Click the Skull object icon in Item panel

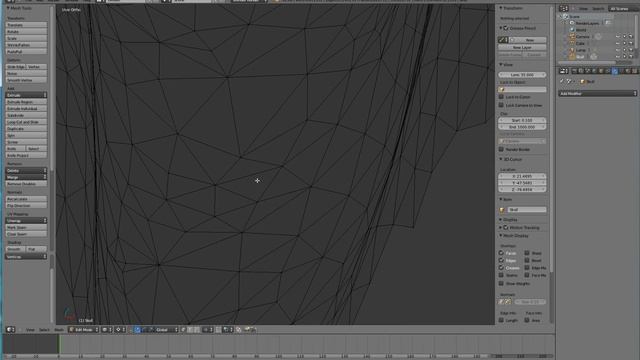(502, 210)
